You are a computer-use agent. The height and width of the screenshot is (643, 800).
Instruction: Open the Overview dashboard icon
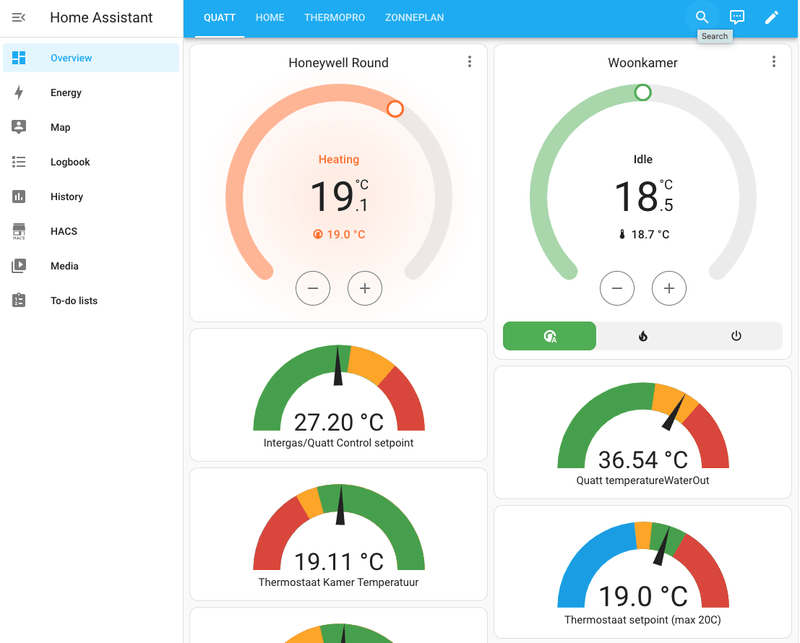tap(19, 58)
